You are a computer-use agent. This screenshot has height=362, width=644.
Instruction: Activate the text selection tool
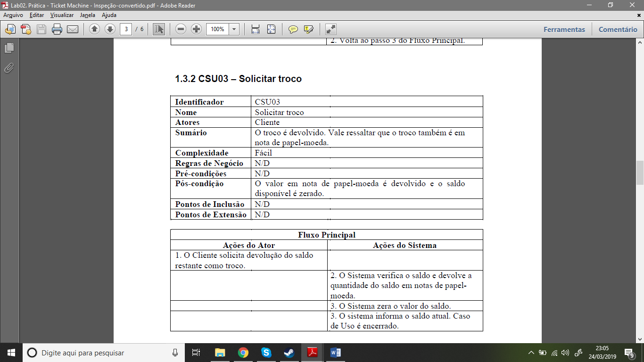point(159,29)
